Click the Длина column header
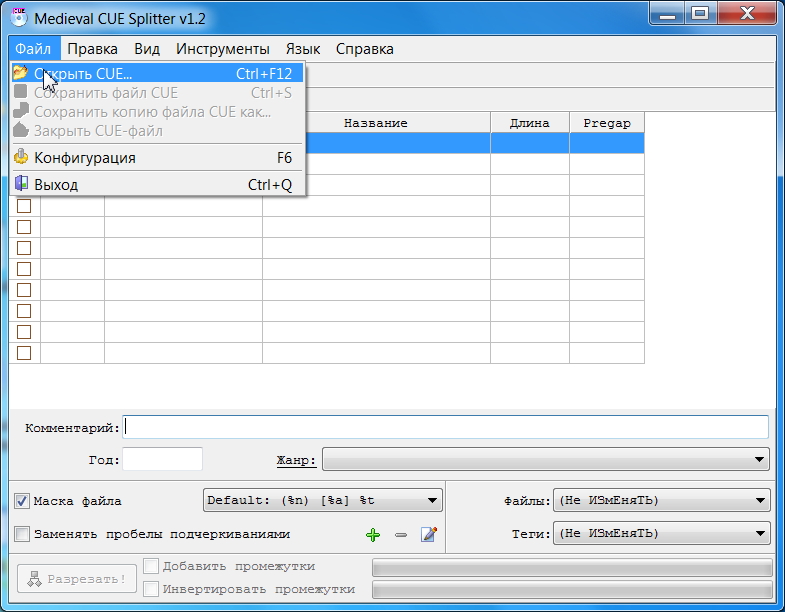The image size is (785, 612). 530,123
